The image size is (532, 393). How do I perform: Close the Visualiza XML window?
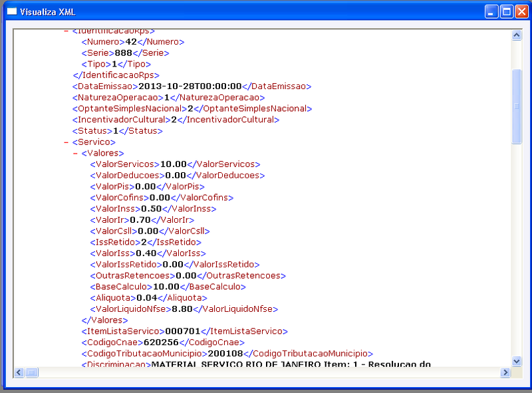[x=522, y=12]
